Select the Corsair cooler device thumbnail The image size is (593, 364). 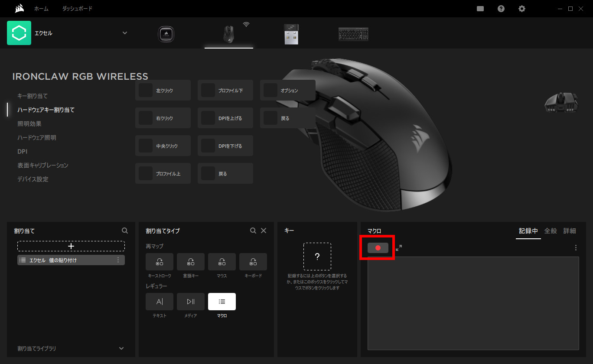click(x=166, y=34)
